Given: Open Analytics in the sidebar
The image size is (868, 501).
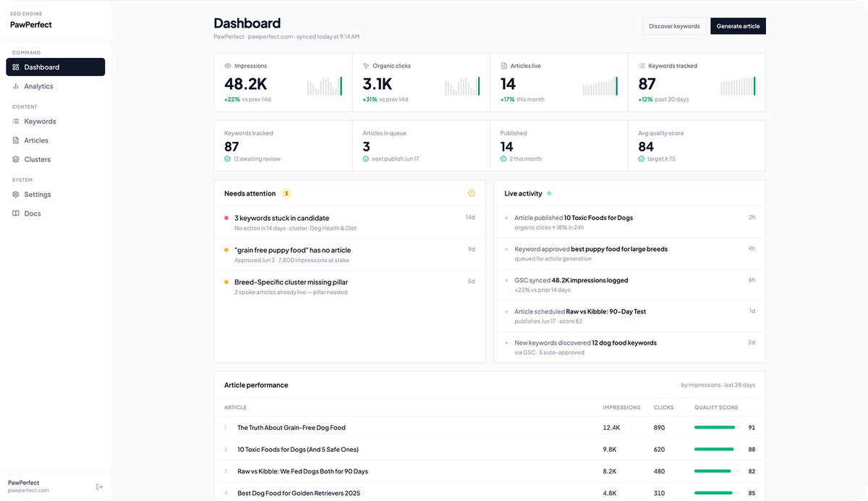Looking at the screenshot, I should point(56,86).
